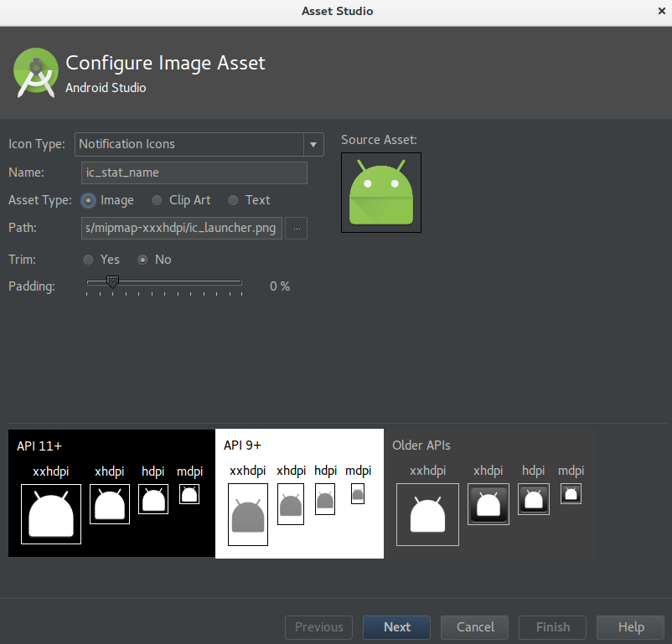Click the API 9+ xhdpi preview icon
This screenshot has height=644, width=672.
tap(291, 504)
